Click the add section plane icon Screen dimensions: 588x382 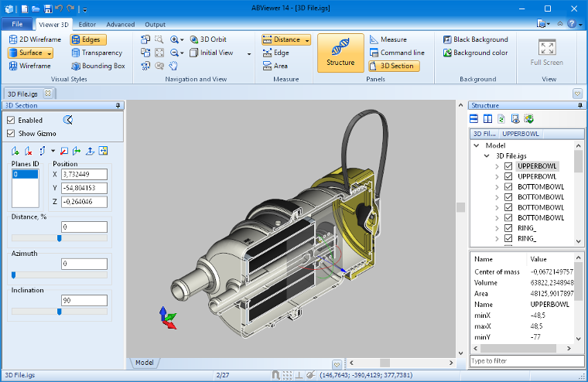pos(15,151)
